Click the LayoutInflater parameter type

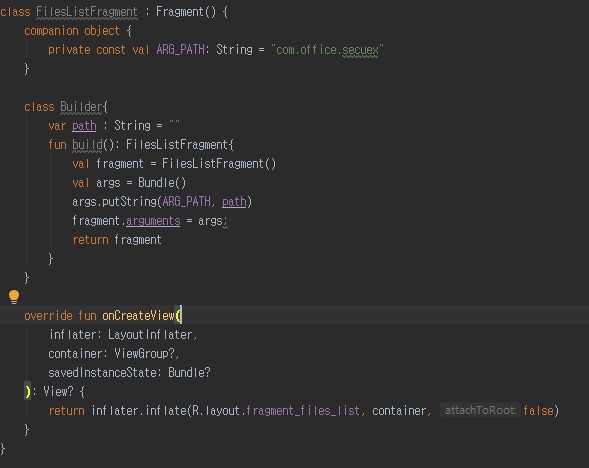click(150, 335)
